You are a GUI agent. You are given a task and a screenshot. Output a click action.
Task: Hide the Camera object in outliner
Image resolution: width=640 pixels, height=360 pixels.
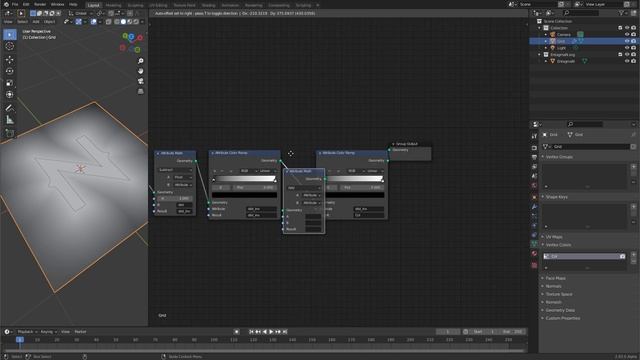pyautogui.click(x=627, y=35)
